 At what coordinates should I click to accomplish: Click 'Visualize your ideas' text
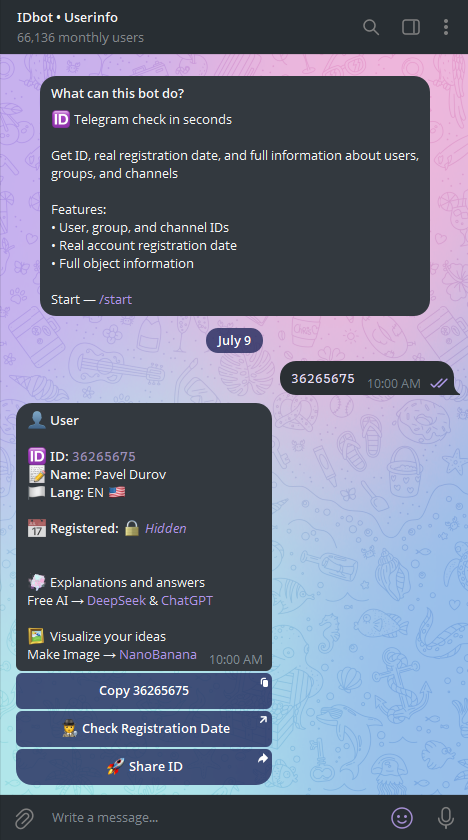point(108,636)
